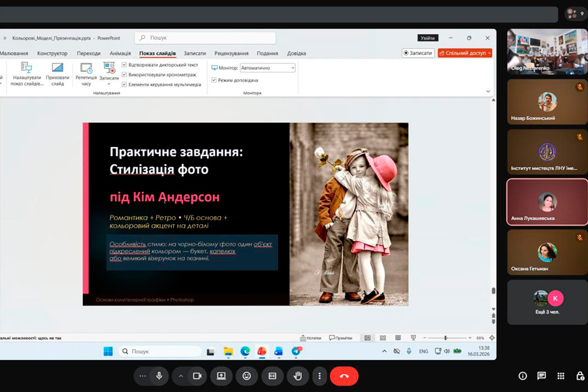Open the Монітор dropdown set to Автоматично

point(268,68)
